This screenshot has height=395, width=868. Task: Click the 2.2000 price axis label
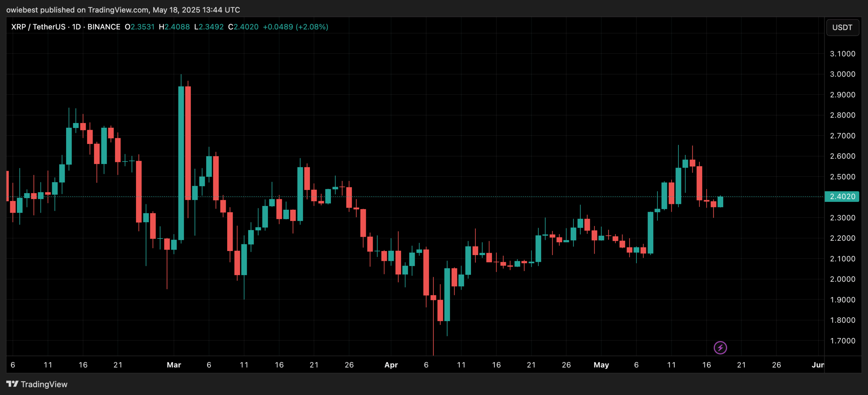843,238
